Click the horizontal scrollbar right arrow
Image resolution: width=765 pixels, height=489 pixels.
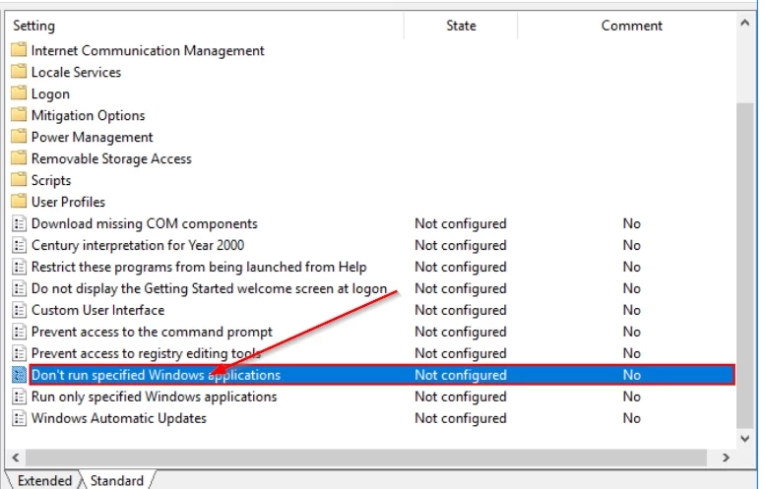[x=726, y=457]
